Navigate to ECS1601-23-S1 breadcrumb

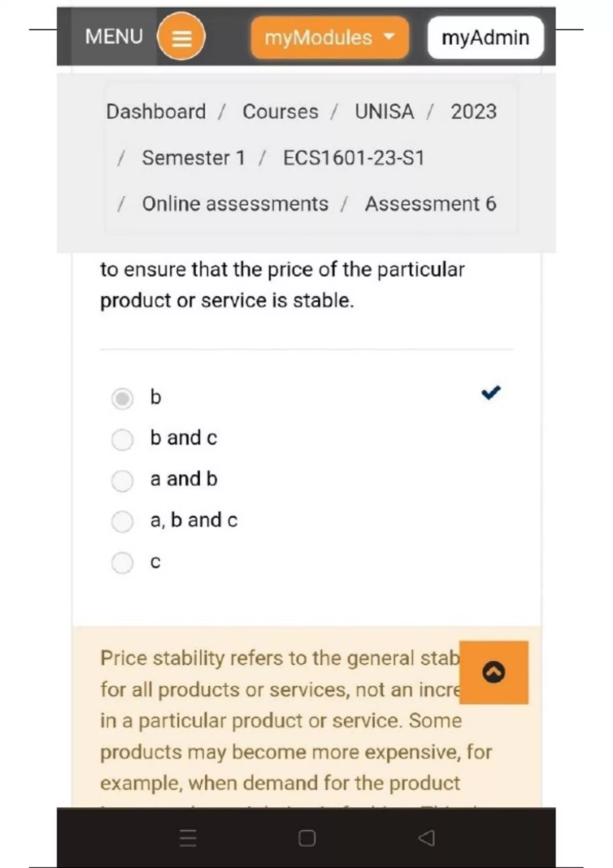(x=353, y=158)
